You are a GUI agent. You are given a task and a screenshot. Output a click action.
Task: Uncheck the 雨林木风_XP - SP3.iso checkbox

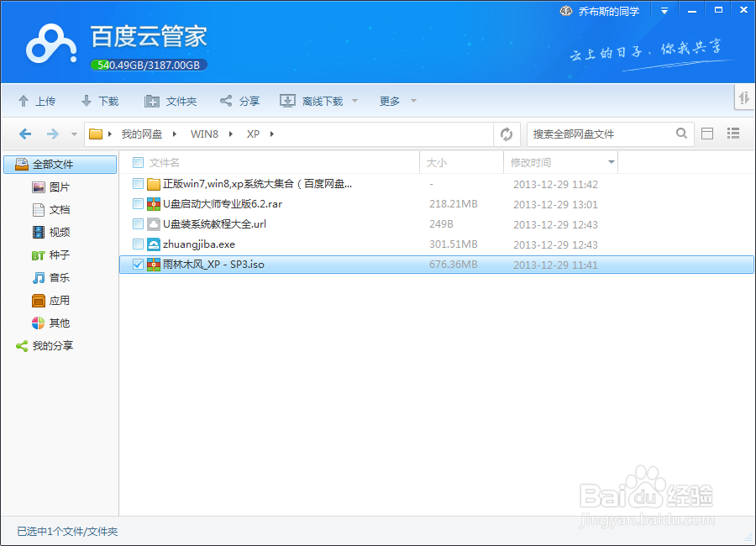click(138, 265)
